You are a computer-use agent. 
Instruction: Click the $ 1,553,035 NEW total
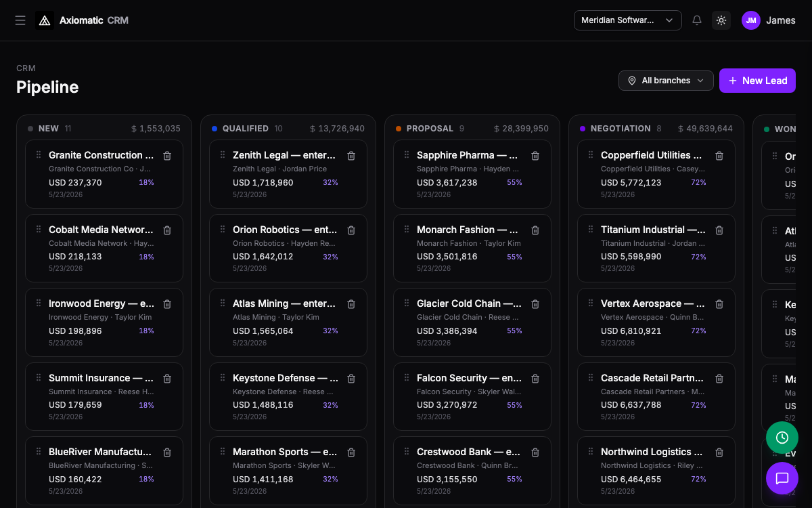pos(156,129)
